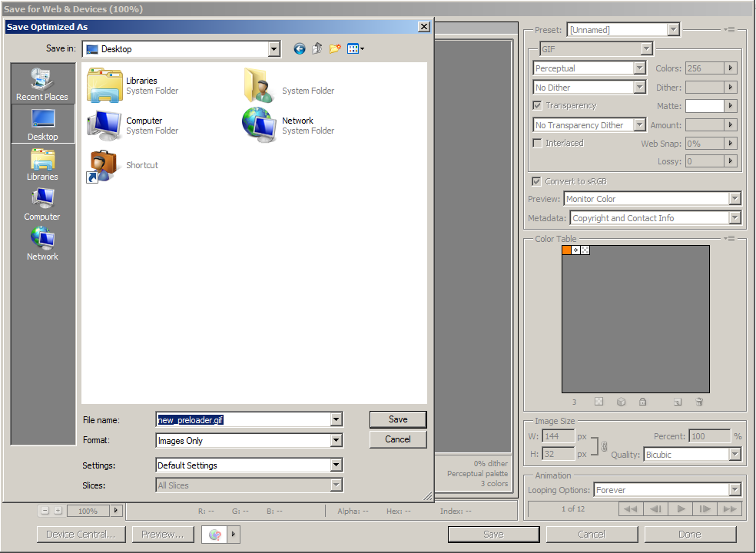Click the Colors value field
The image size is (756, 553).
[705, 68]
